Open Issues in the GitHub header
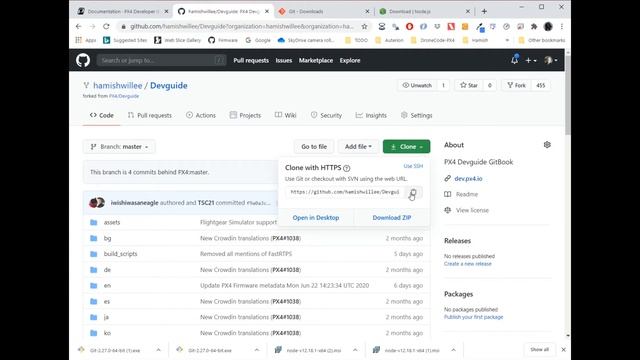Image resolution: width=640 pixels, height=360 pixels. click(284, 60)
